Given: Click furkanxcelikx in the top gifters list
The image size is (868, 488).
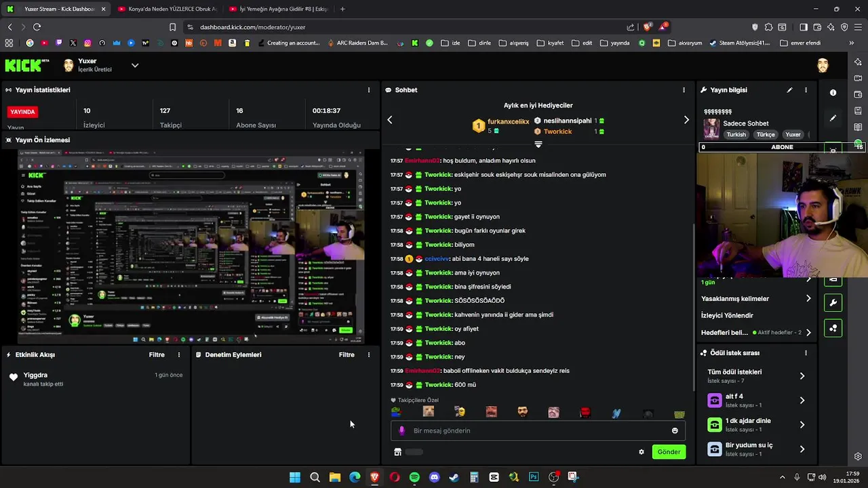Looking at the screenshot, I should tap(508, 121).
